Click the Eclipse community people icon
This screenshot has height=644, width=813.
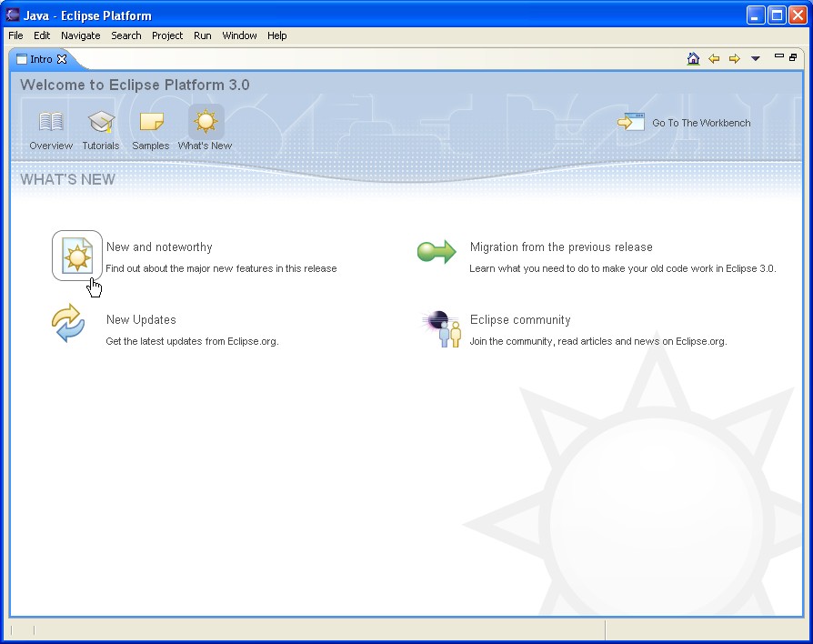point(441,328)
